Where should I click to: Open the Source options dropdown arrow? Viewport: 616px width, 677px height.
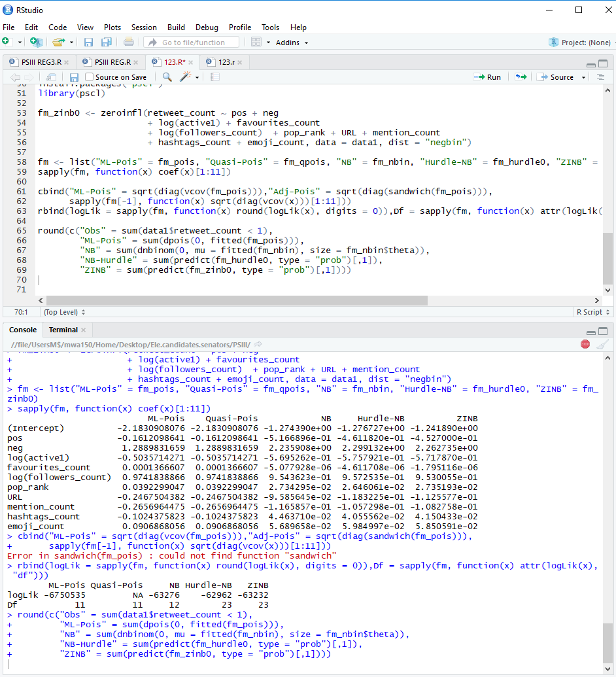583,78
